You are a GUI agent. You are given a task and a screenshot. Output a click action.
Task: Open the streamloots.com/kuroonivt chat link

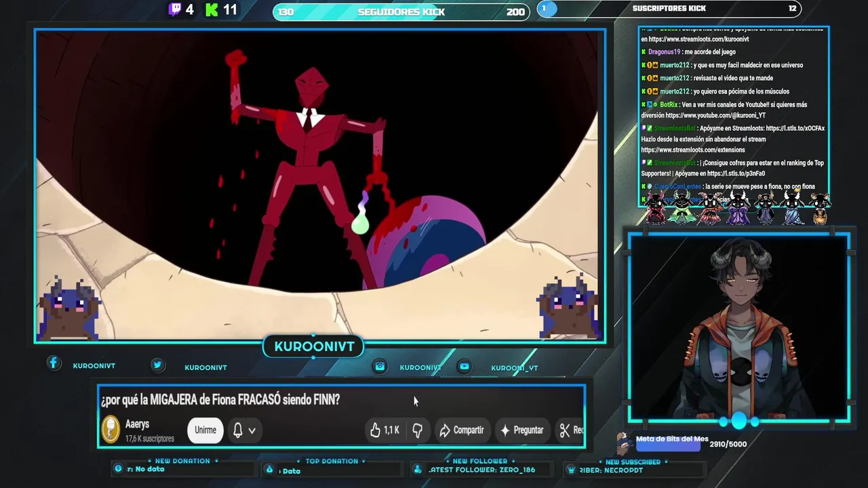click(x=698, y=39)
